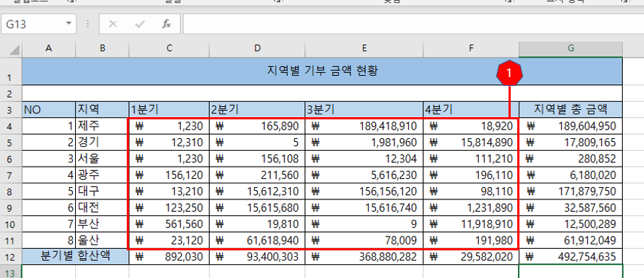Click cell with value 15,814,890

[x=471, y=143]
